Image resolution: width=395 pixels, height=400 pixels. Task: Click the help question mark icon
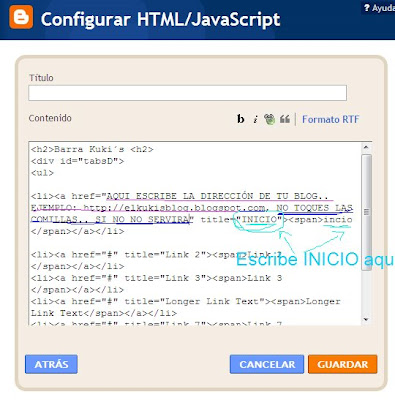(x=367, y=8)
